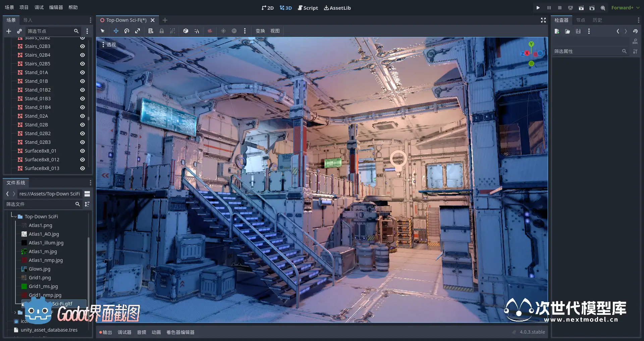Click the instance child scene link icon
This screenshot has height=341, width=644.
[19, 31]
